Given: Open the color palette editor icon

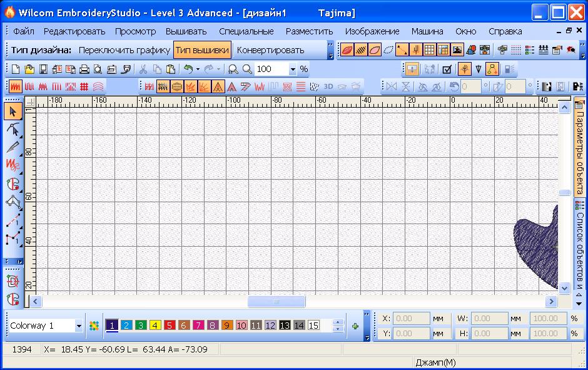Looking at the screenshot, I should 94,326.
